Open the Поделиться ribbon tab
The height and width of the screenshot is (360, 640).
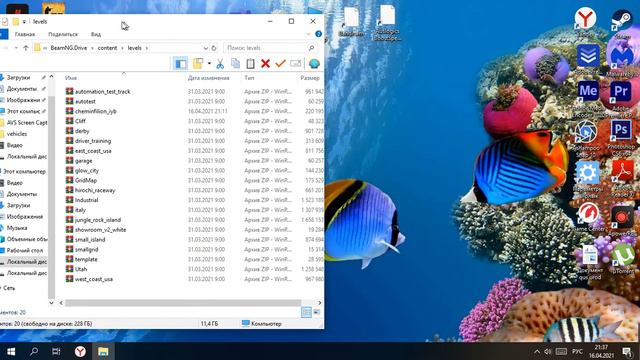(63, 34)
